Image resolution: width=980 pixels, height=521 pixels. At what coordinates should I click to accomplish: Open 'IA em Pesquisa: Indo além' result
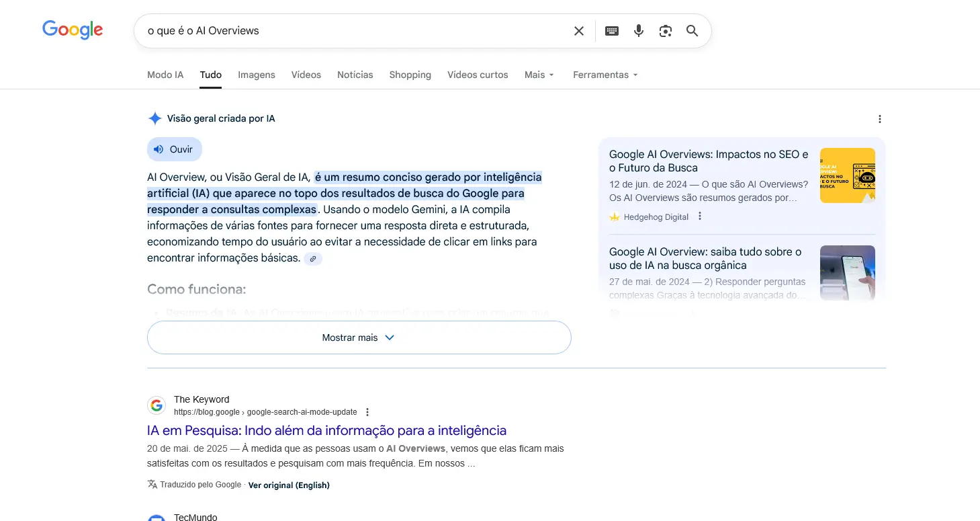[x=326, y=430]
